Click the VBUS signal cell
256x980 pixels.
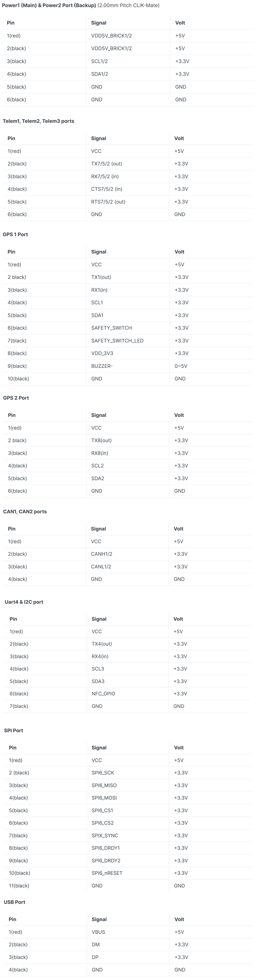tap(98, 932)
